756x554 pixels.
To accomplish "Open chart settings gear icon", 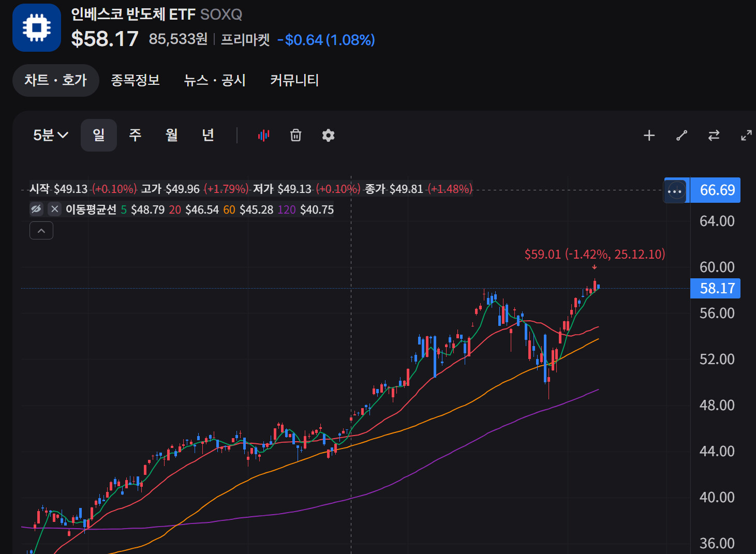I will (x=328, y=136).
